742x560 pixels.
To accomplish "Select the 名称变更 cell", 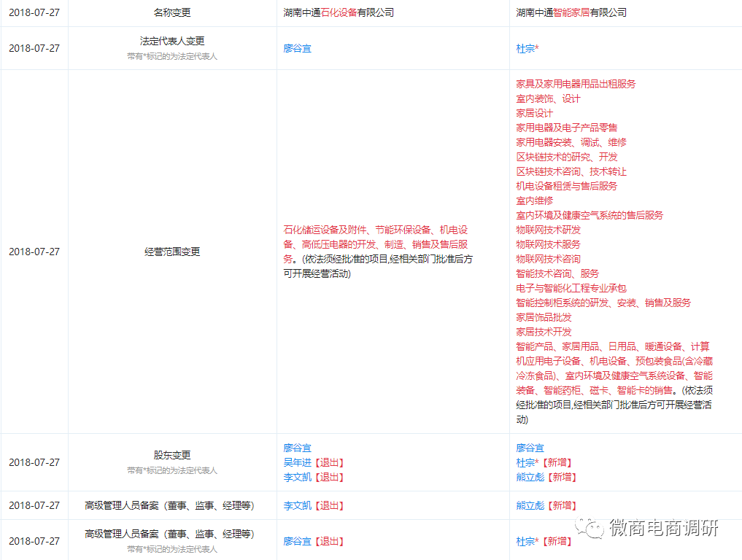I will coord(172,13).
